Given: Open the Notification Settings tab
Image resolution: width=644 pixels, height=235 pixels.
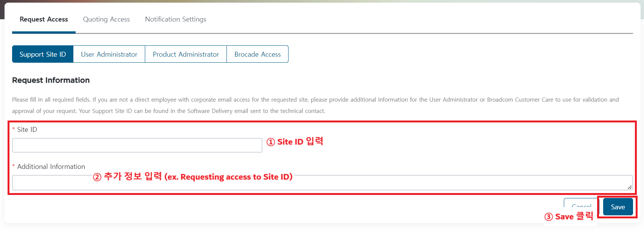Looking at the screenshot, I should pyautogui.click(x=175, y=19).
